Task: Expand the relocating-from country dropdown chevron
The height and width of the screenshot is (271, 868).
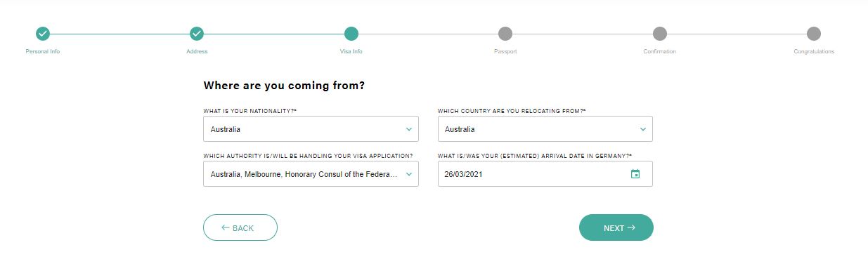Action: 642,129
